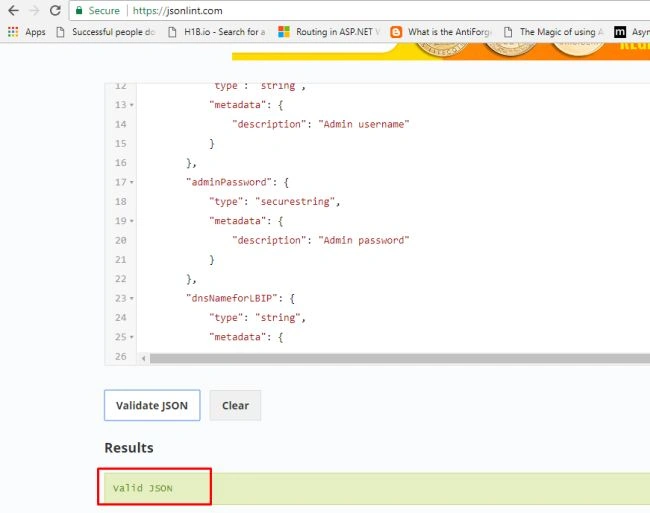The width and height of the screenshot is (650, 513).
Task: Click the browser forward arrow
Action: [x=35, y=10]
